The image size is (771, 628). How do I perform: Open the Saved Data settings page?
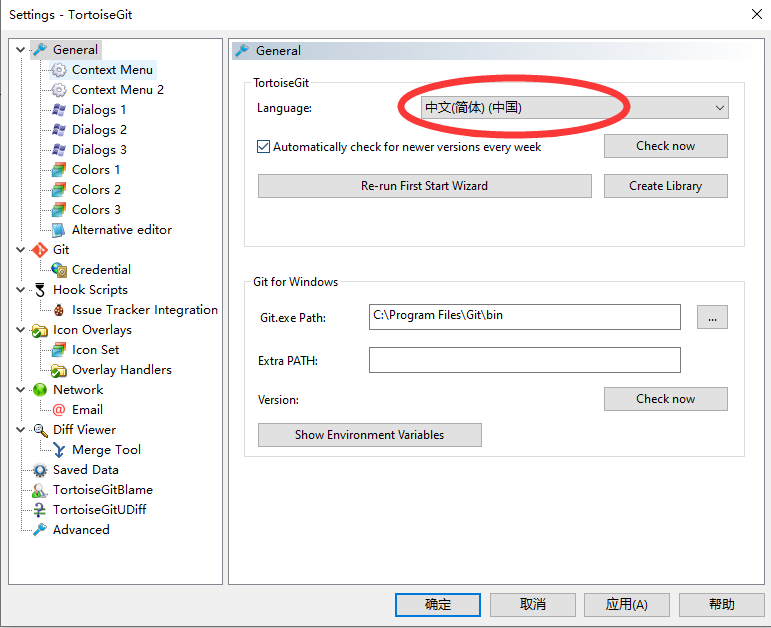(86, 470)
